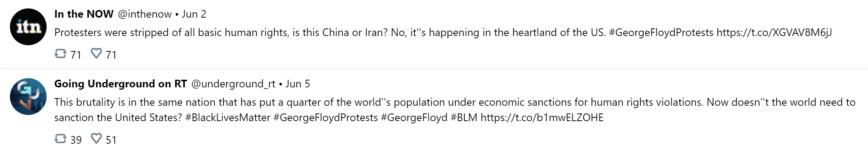Open the @inthenow handle
Image resolution: width=868 pixels, height=151 pixels.
click(144, 14)
